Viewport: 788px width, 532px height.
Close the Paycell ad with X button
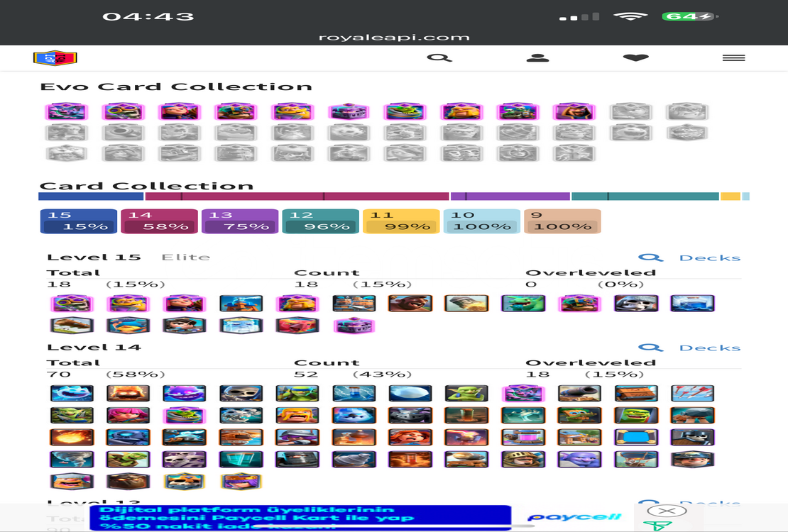[x=667, y=511]
